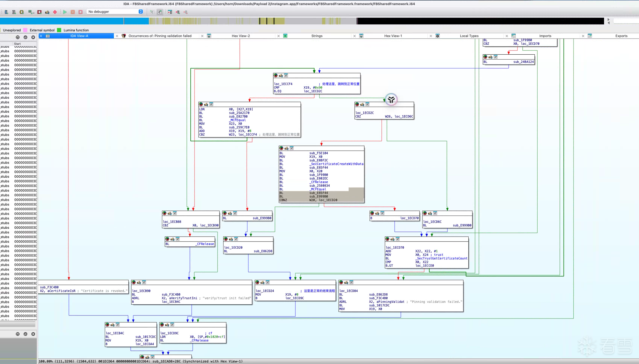Open the breakpoint list icon in toolbar

click(x=170, y=12)
